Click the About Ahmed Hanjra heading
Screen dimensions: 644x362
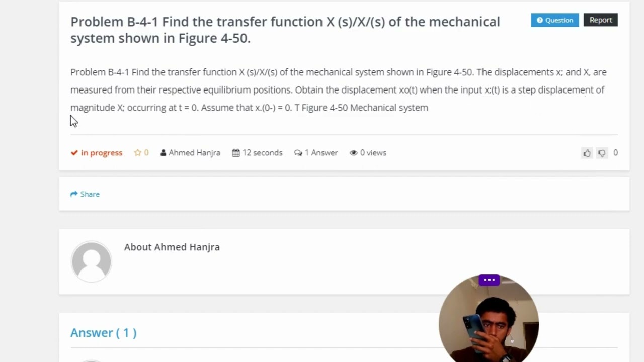point(172,247)
